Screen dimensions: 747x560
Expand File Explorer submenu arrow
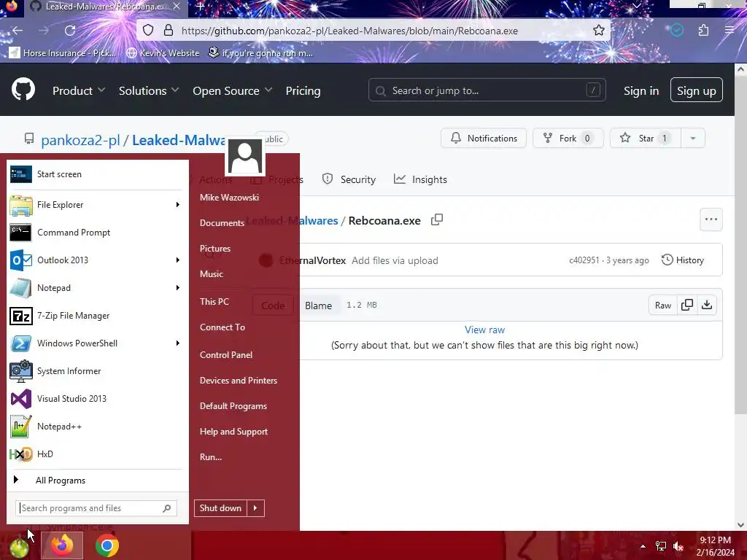tap(177, 205)
